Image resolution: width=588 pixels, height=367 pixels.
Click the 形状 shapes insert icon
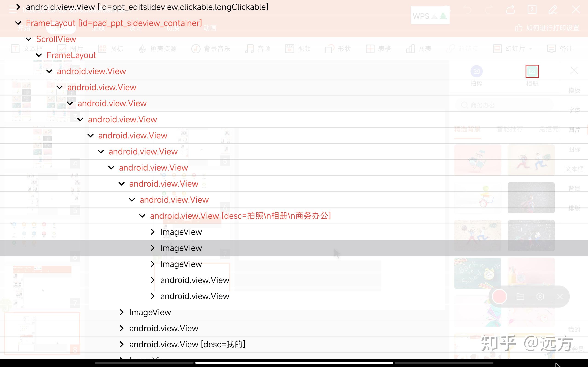330,49
